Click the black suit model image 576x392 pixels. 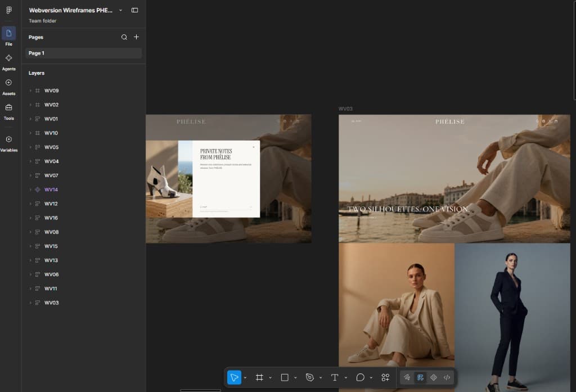[x=512, y=317]
